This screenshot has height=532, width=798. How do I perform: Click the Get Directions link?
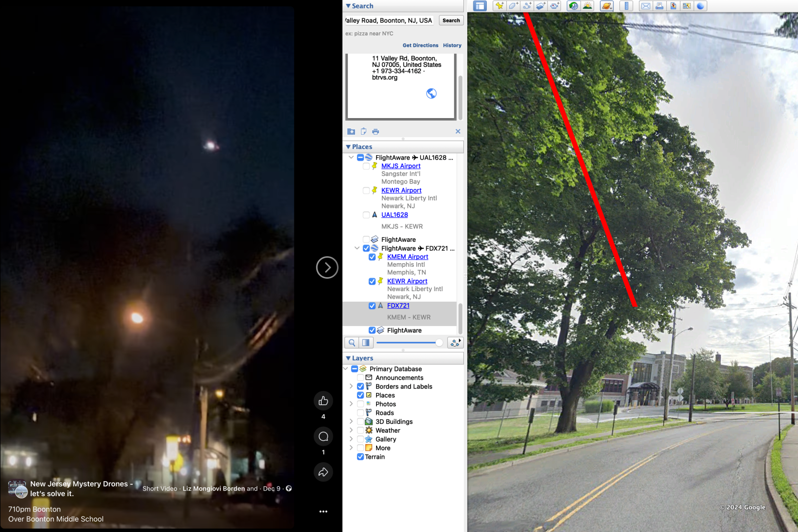[x=420, y=45]
